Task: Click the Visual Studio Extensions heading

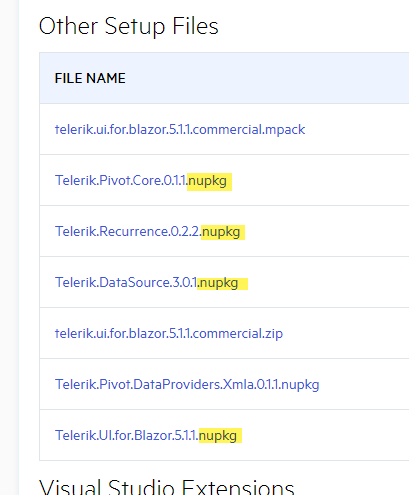Action: 167,487
